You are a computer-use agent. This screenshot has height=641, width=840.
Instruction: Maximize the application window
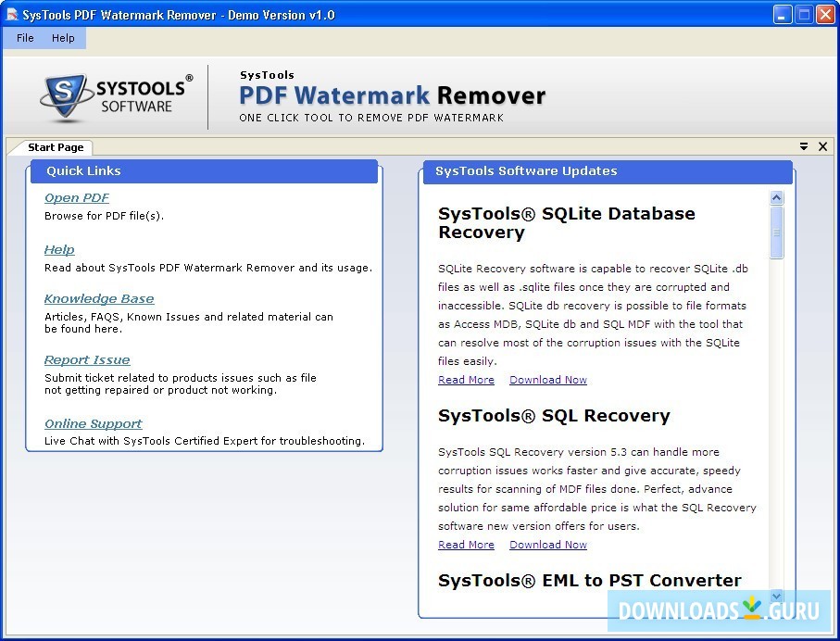tap(804, 14)
